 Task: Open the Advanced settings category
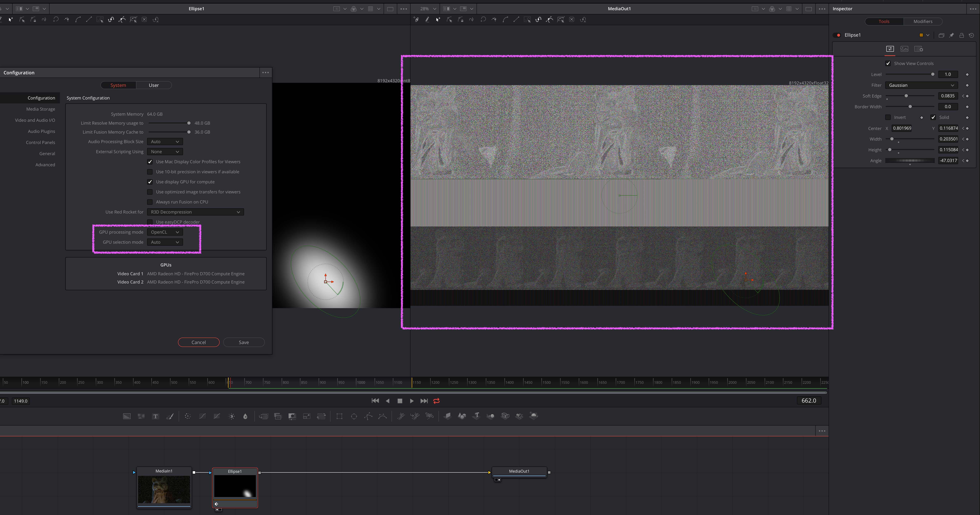[x=45, y=165]
